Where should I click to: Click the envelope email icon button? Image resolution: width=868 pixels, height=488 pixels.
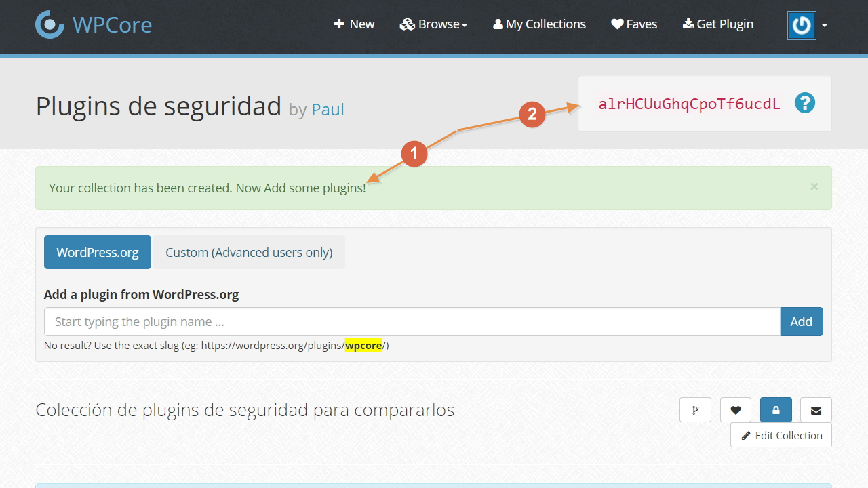pyautogui.click(x=816, y=410)
